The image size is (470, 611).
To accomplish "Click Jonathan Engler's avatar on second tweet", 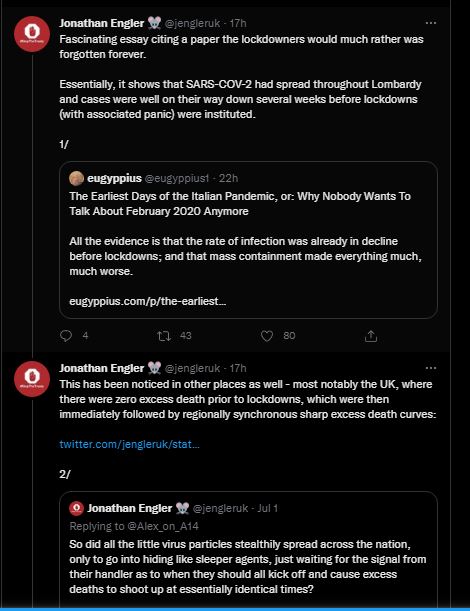I will pos(32,378).
